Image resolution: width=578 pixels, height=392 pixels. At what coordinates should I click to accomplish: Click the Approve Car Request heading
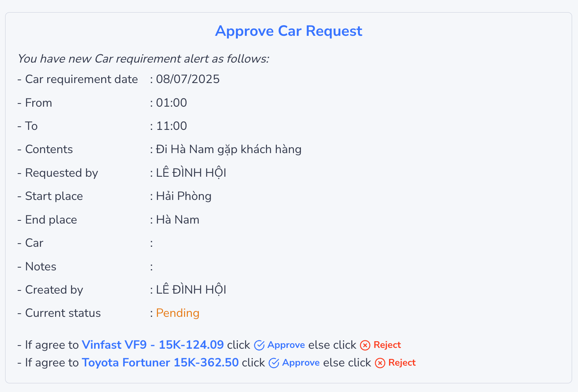click(289, 31)
